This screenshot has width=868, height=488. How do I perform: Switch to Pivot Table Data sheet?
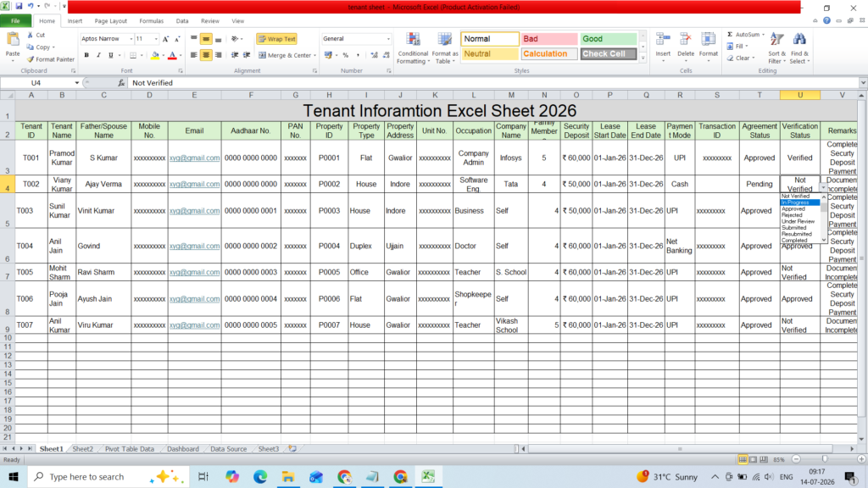pos(130,449)
